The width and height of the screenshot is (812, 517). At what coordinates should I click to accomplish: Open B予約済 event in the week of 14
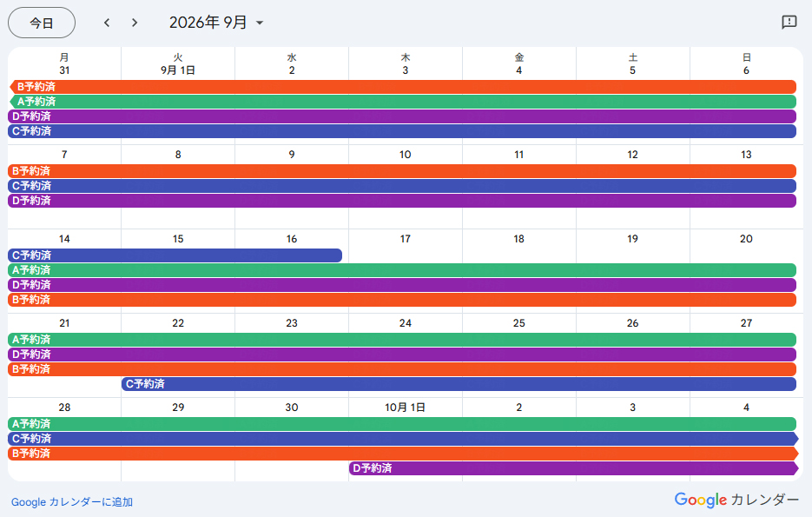point(402,300)
